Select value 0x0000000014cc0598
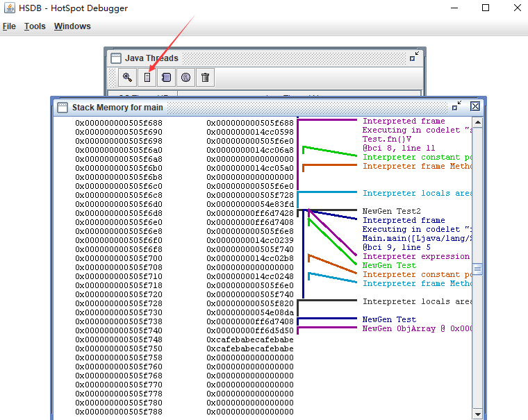Image resolution: width=528 pixels, height=420 pixels. click(x=250, y=132)
